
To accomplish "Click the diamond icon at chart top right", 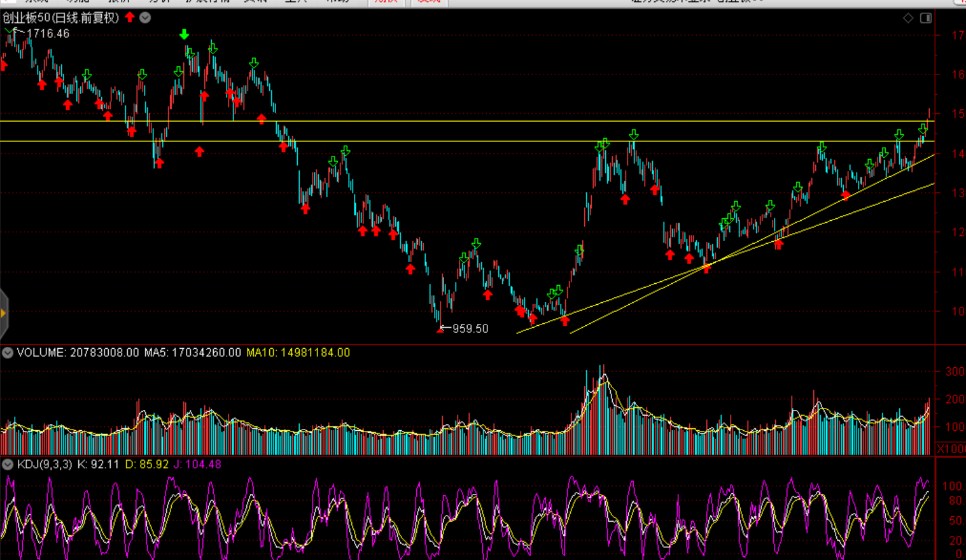I will [908, 18].
